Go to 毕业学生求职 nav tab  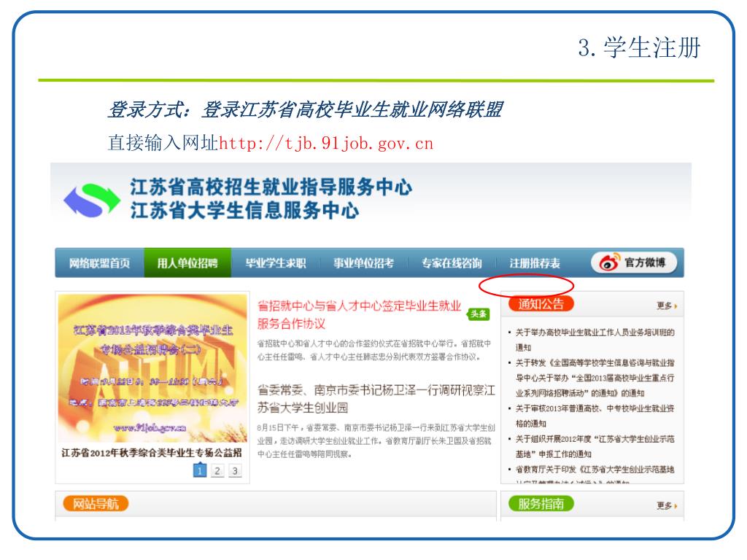pyautogui.click(x=276, y=262)
